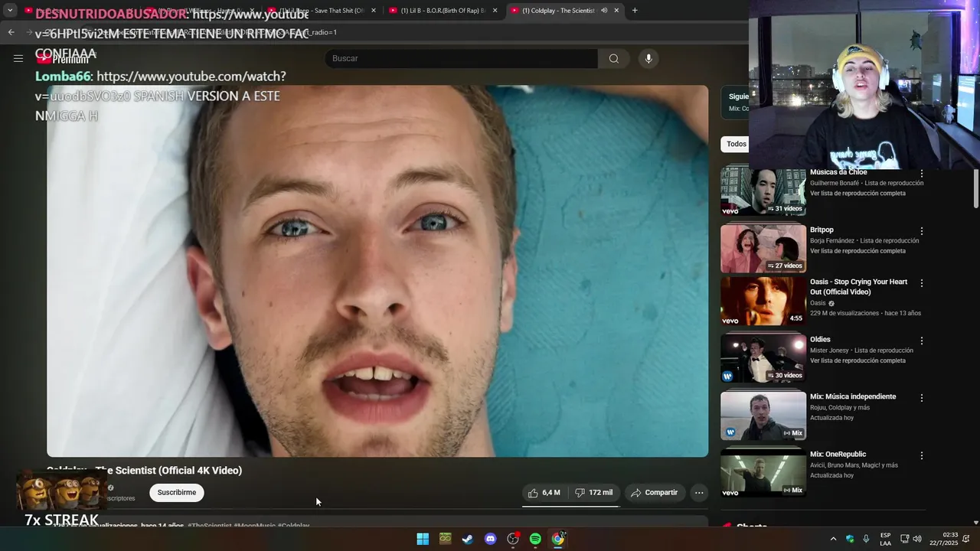Open Steam from the taskbar
Image resolution: width=980 pixels, height=551 pixels.
pyautogui.click(x=468, y=539)
